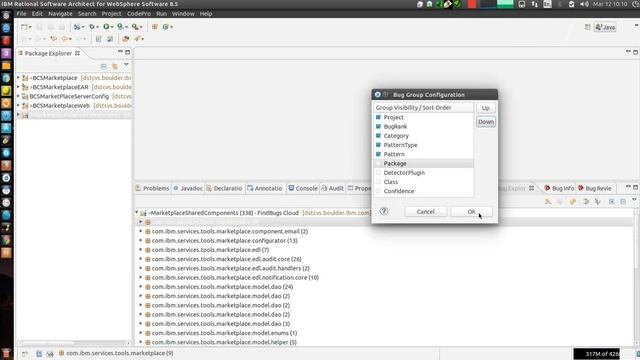This screenshot has height=360, width=640.
Task: Open the Project menu
Action: coord(111,13)
